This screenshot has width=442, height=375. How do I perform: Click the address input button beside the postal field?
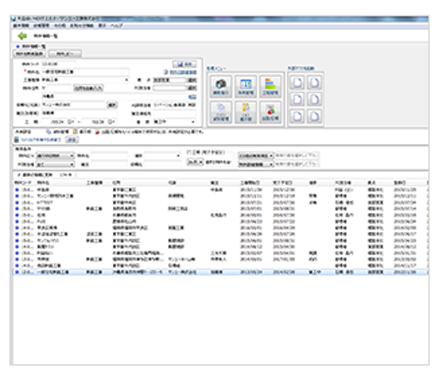(88, 88)
